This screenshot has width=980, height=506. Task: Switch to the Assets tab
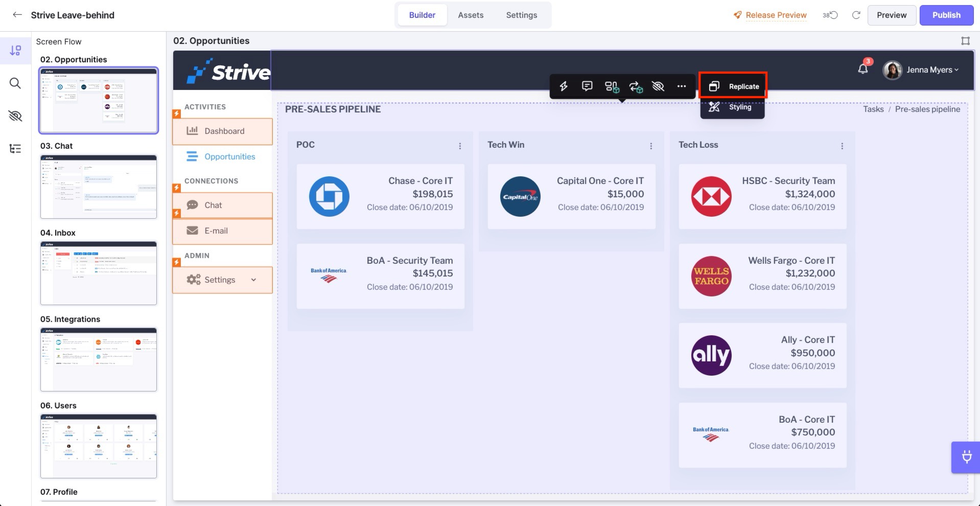(471, 15)
